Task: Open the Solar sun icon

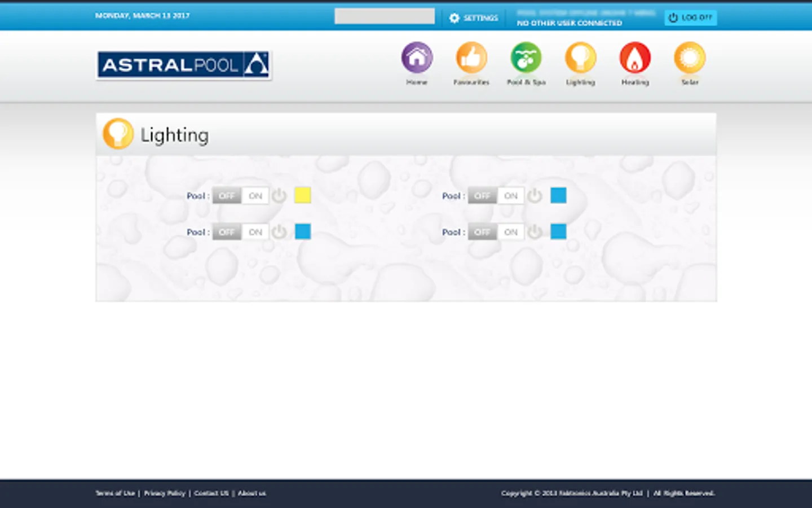Action: (690, 58)
